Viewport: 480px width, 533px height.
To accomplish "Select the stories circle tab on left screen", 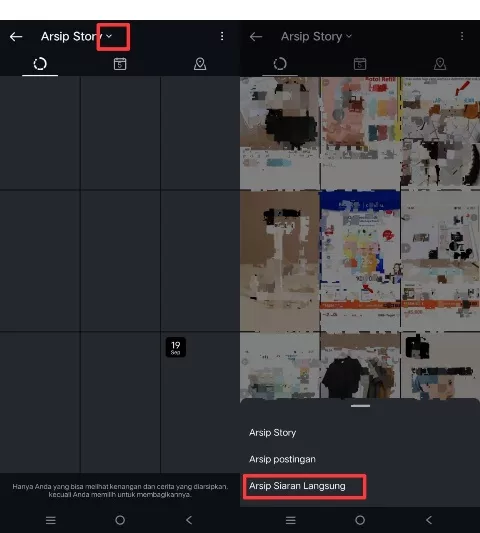I will click(40, 64).
